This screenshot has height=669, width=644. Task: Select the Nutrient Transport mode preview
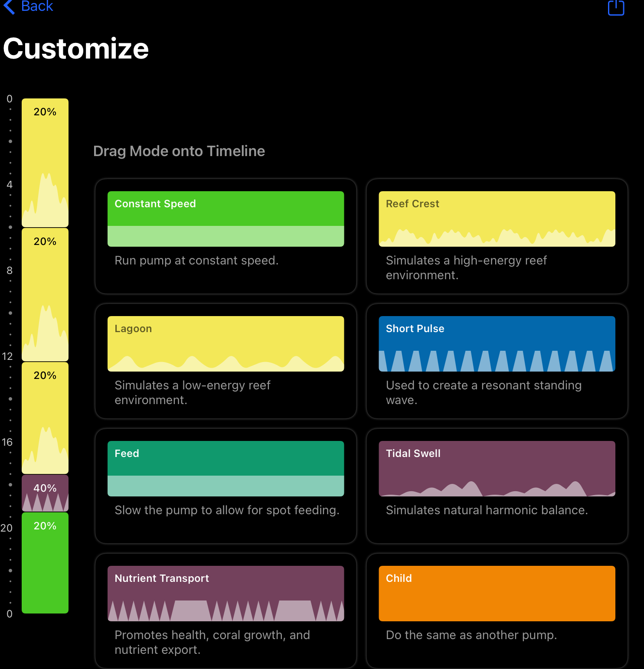click(226, 594)
